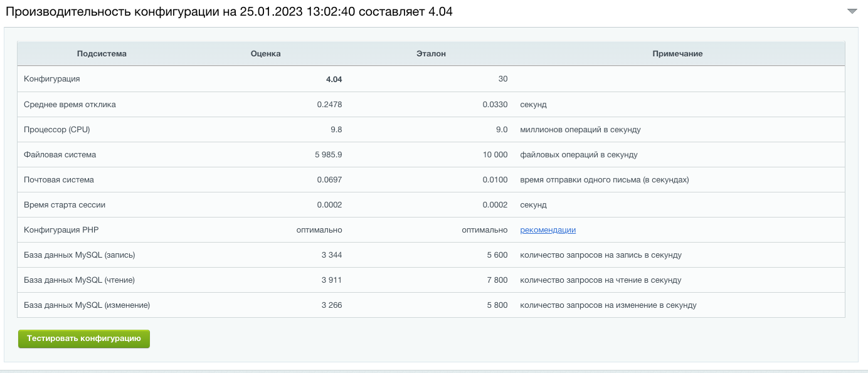Select the Процессор (CPU) row label
868x373 pixels.
click(57, 130)
